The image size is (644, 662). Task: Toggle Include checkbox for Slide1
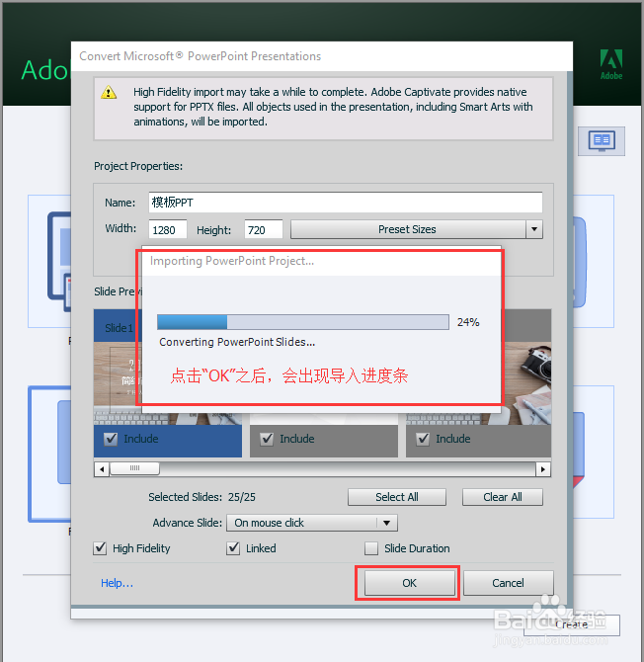tap(111, 439)
